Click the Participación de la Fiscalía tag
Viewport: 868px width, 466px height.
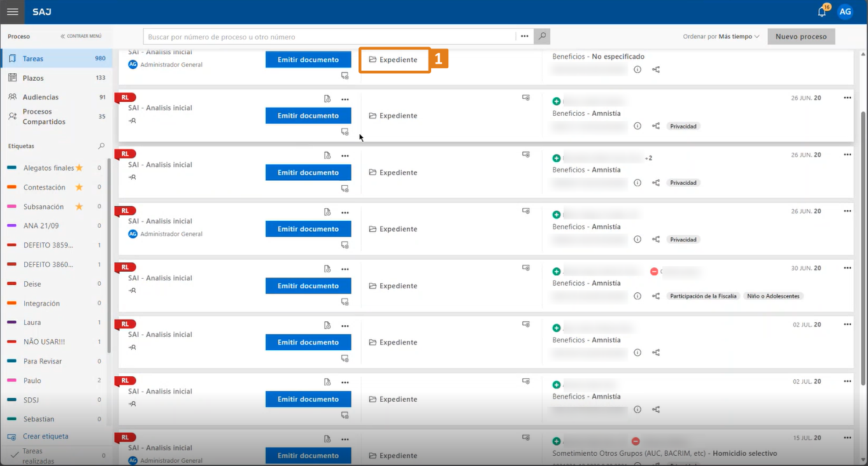[703, 296]
